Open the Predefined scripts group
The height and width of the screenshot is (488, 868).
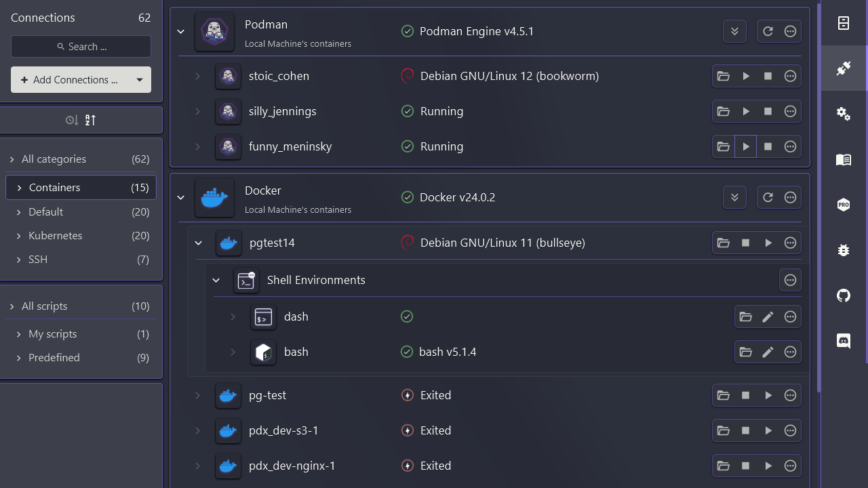click(81, 358)
